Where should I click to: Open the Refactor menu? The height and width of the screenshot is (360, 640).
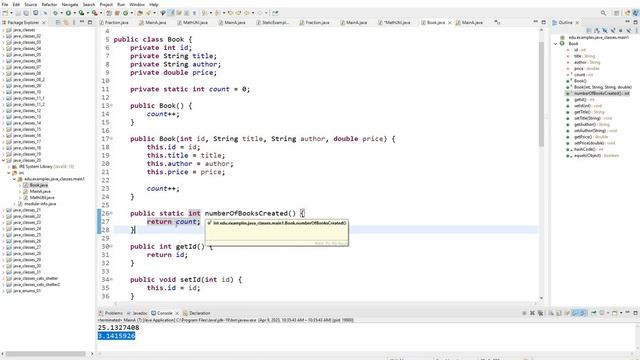pos(49,4)
